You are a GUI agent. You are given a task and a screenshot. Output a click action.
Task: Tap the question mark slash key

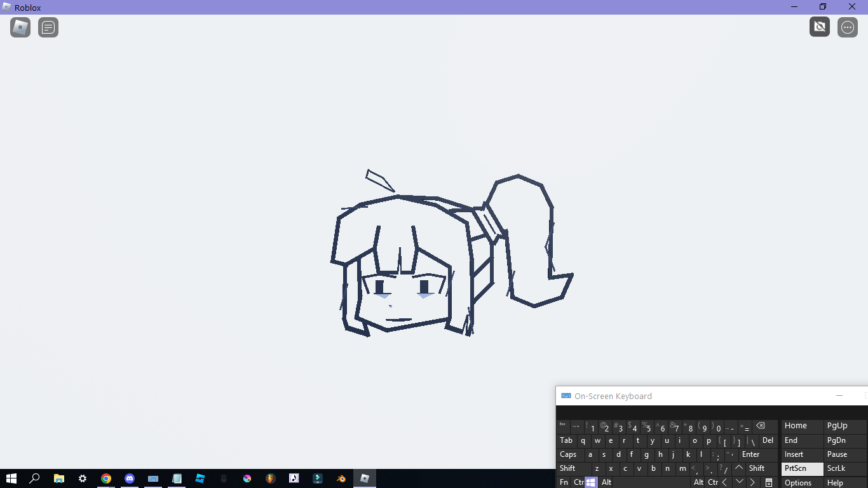pos(724,469)
